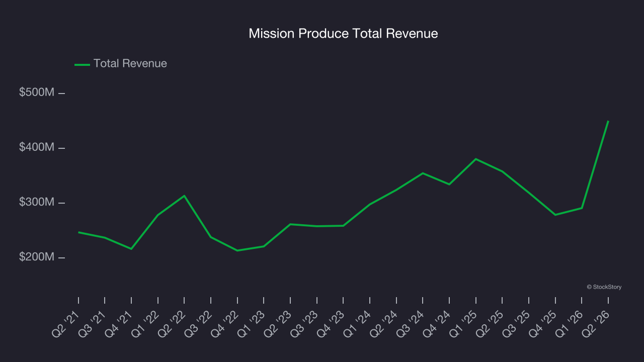
Task: Click the Q4 '25 x-axis label
Action: [543, 324]
